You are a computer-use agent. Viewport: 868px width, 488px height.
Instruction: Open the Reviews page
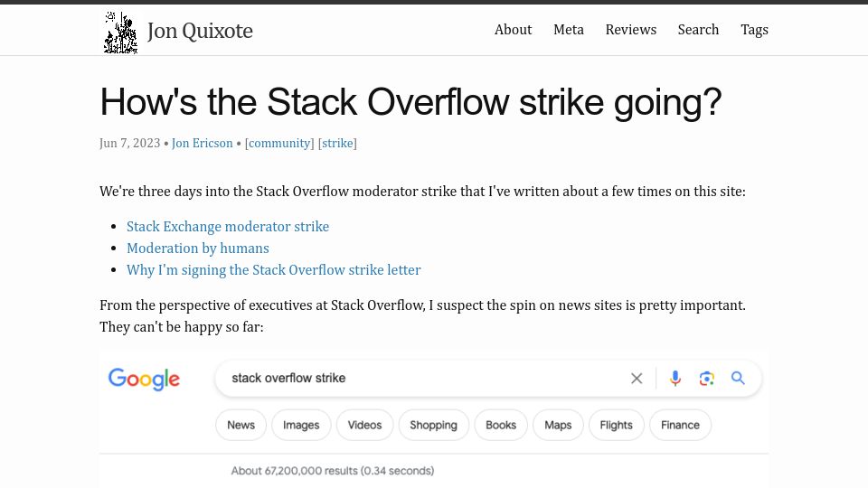pyautogui.click(x=630, y=29)
